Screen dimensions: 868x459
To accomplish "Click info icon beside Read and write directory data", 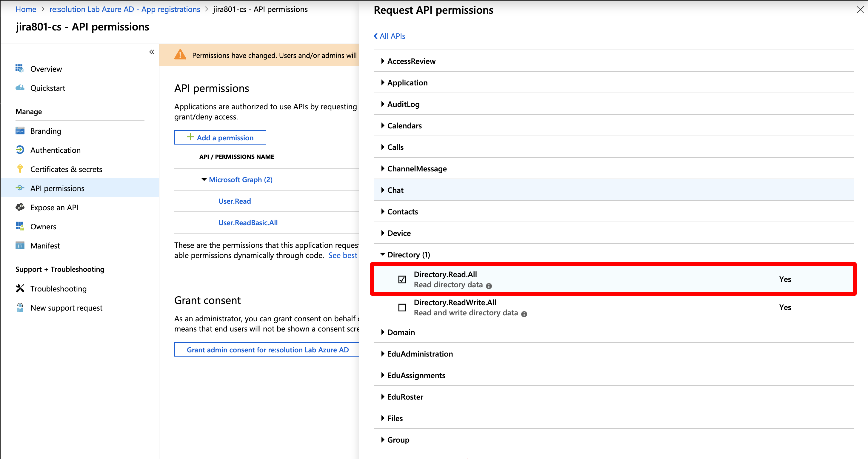I will (x=524, y=314).
